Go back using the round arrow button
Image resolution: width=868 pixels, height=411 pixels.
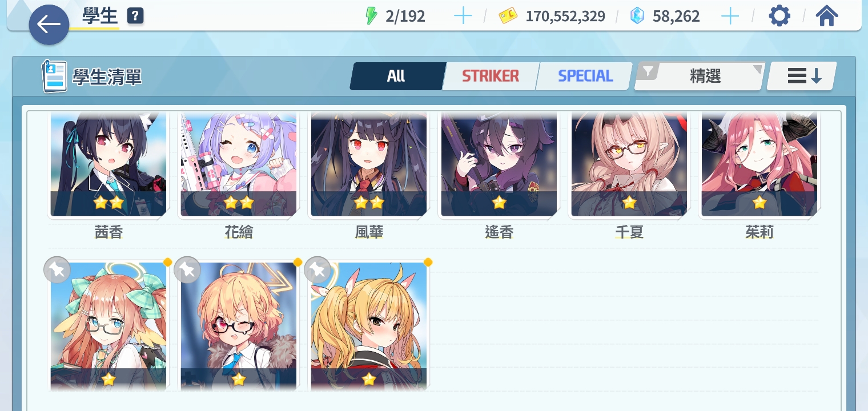[x=49, y=25]
